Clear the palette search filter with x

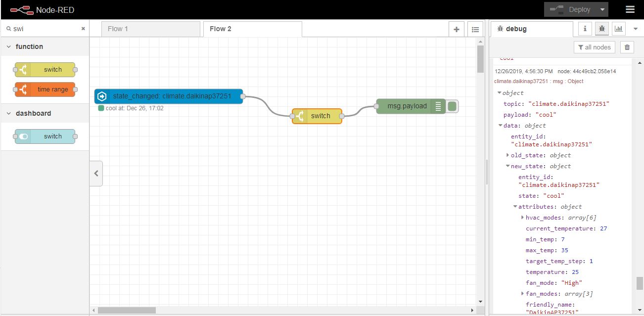click(83, 29)
